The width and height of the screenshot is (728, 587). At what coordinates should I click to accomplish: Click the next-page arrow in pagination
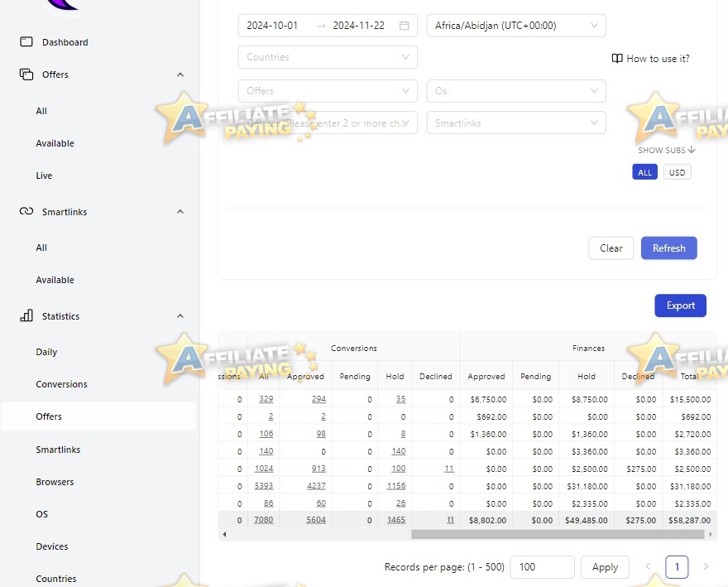pyautogui.click(x=704, y=566)
